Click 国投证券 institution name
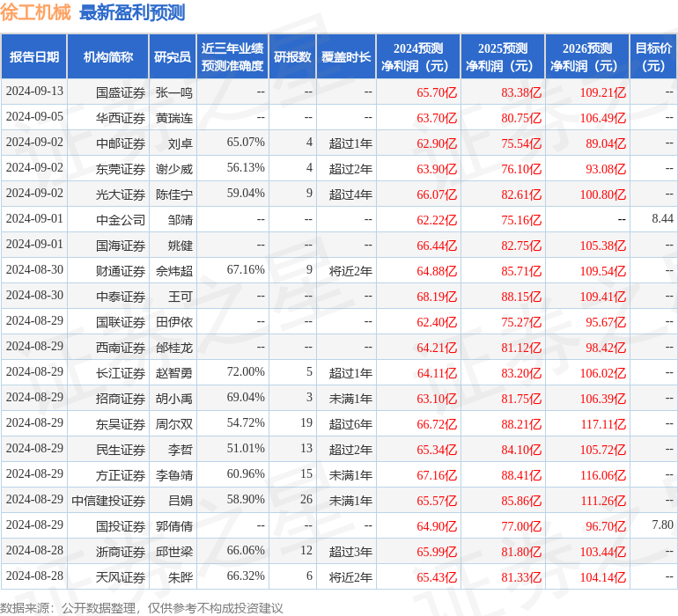The width and height of the screenshot is (678, 616). (121, 526)
